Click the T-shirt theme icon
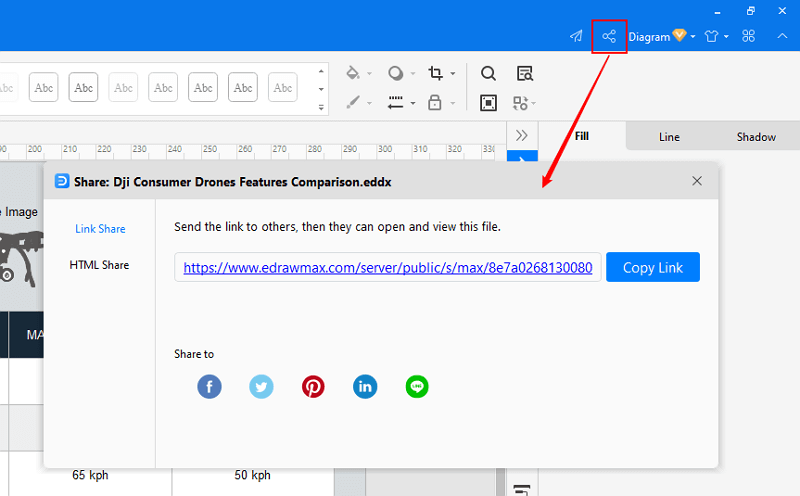The image size is (800, 496). [711, 36]
